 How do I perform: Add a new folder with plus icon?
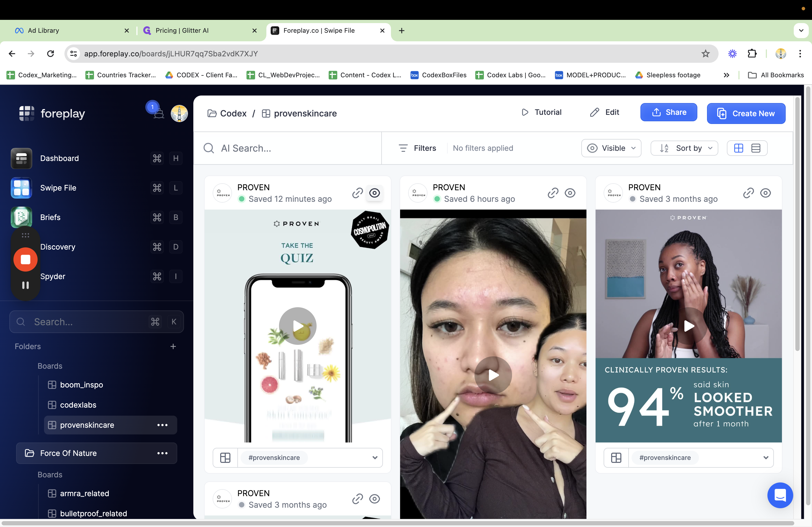(173, 346)
